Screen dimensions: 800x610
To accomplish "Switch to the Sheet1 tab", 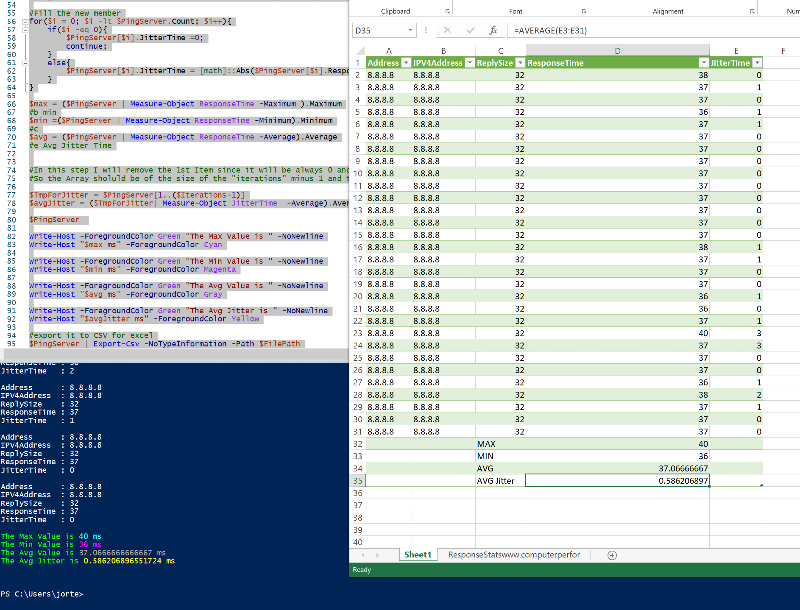I will [x=418, y=554].
